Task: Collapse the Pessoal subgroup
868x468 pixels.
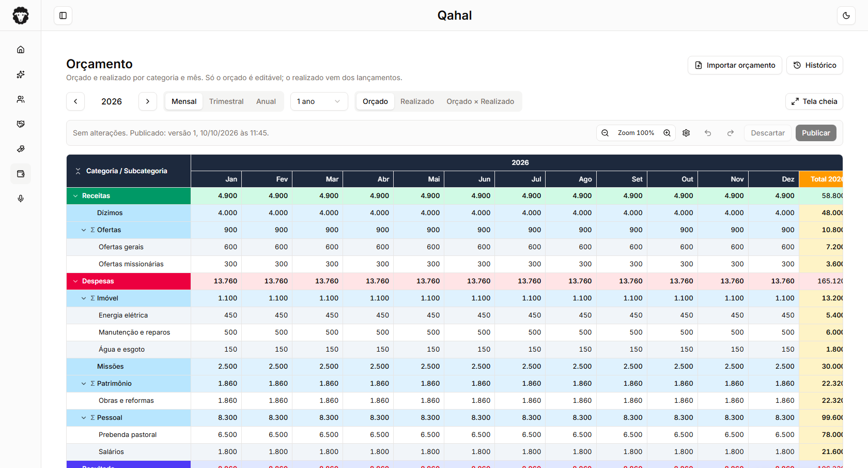Action: point(84,418)
